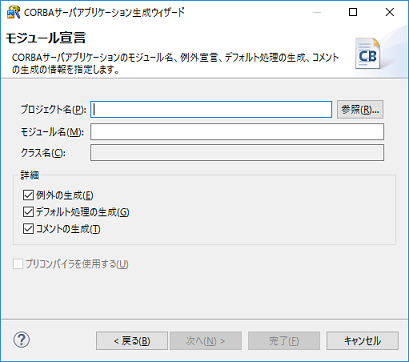Click the プロジェクト名(P): label
The width and height of the screenshot is (409, 362).
(53, 109)
